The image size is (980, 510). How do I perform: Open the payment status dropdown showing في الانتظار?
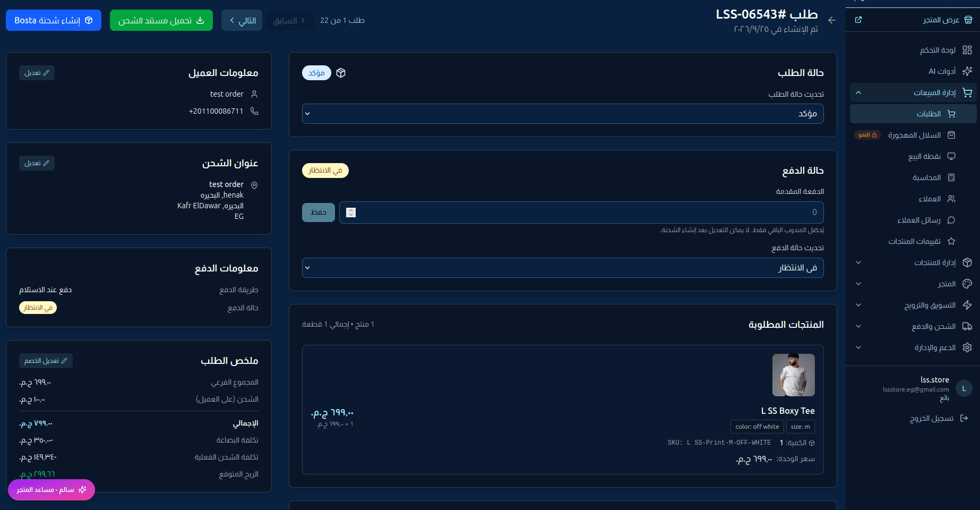(x=563, y=268)
